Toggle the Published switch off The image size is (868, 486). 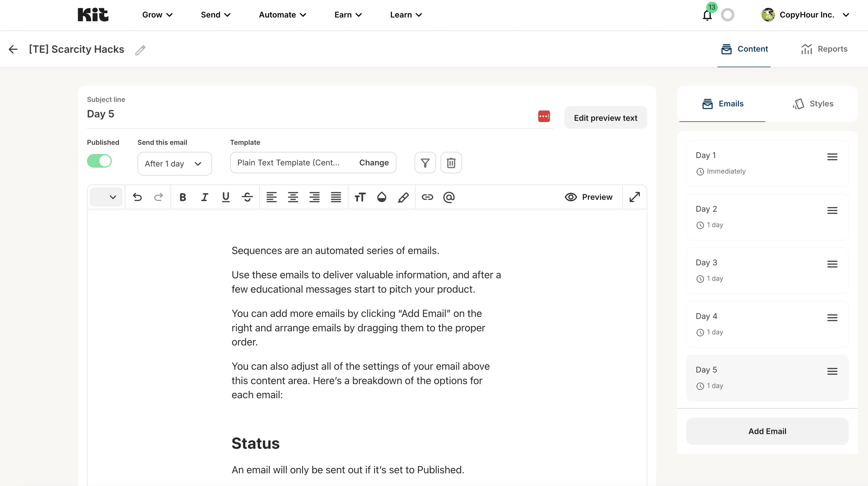coord(99,161)
